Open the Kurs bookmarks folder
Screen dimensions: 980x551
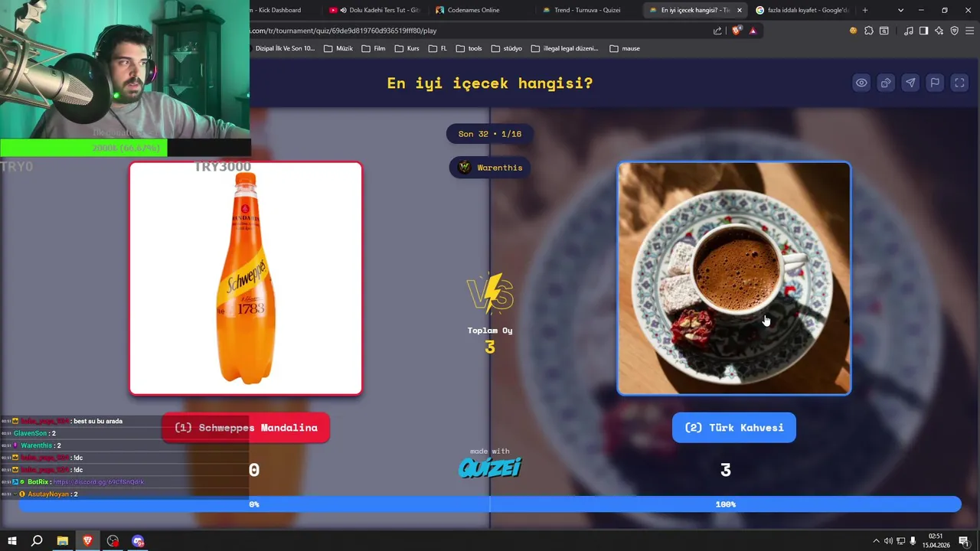pos(407,48)
